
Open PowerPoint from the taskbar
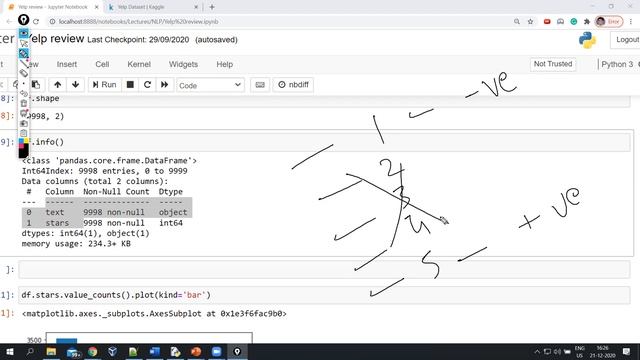coord(196,351)
